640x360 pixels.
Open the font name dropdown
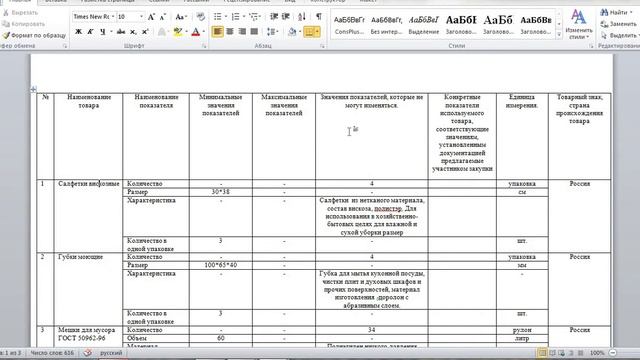(113, 17)
